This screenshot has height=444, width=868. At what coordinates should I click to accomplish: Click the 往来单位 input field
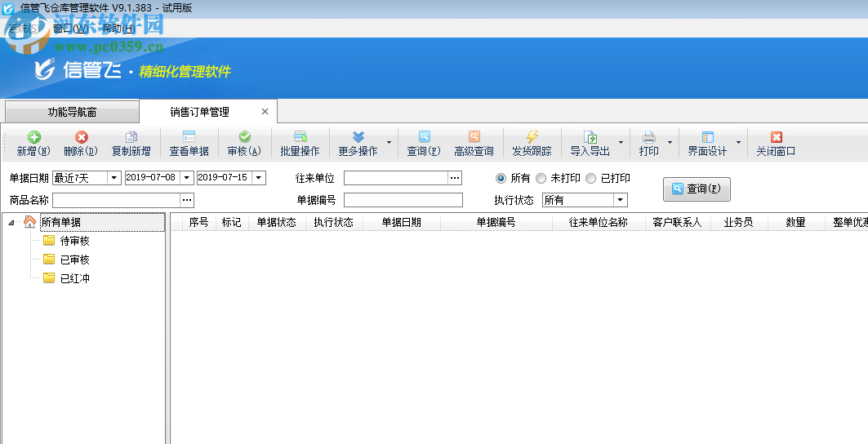tap(396, 178)
